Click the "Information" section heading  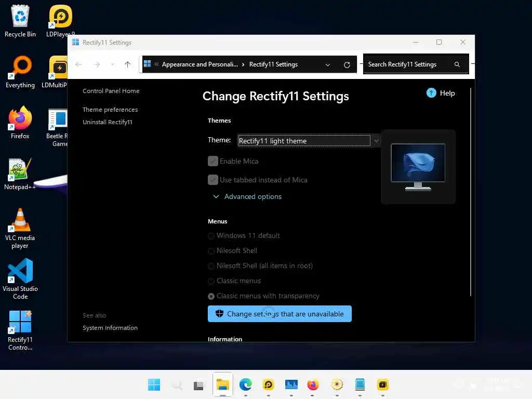(x=225, y=339)
